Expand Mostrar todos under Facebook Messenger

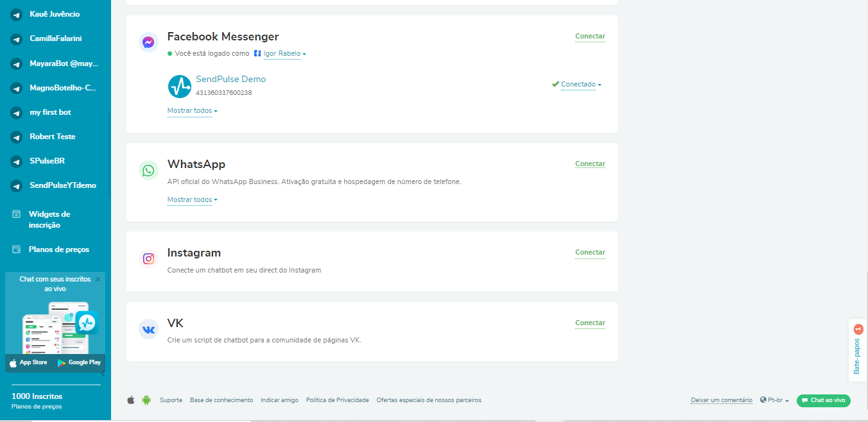(x=192, y=111)
